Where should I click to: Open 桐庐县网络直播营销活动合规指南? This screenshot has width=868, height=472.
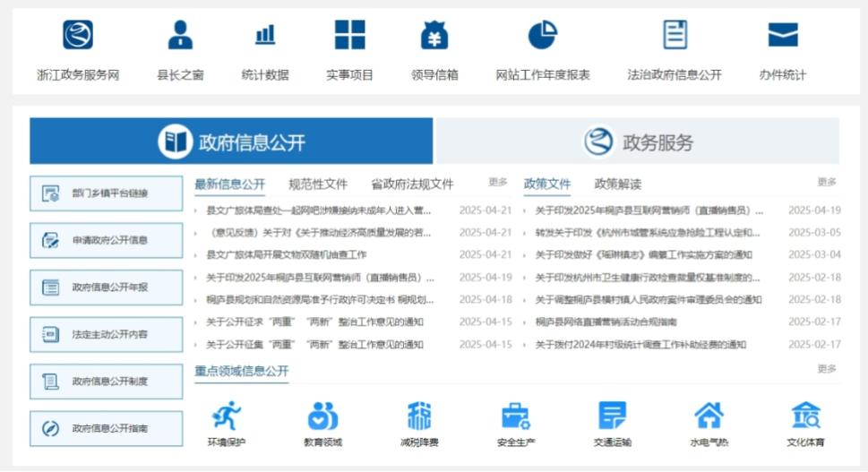pyautogui.click(x=606, y=322)
